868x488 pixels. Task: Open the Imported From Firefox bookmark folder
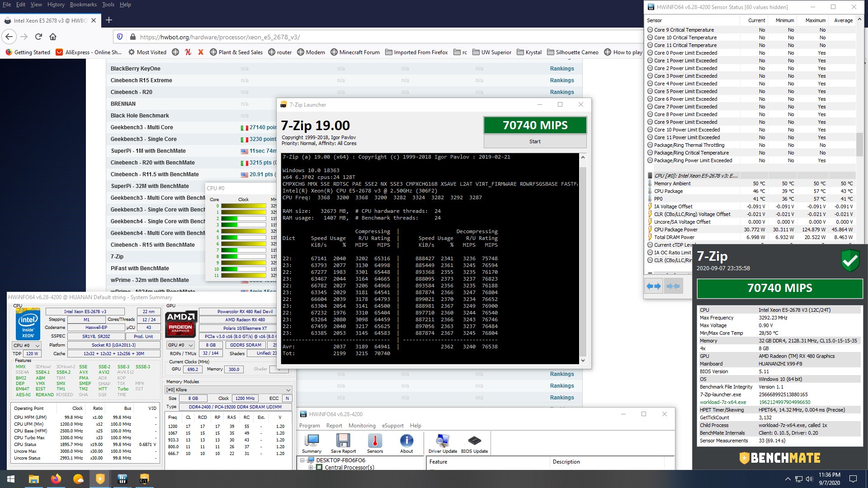click(416, 52)
